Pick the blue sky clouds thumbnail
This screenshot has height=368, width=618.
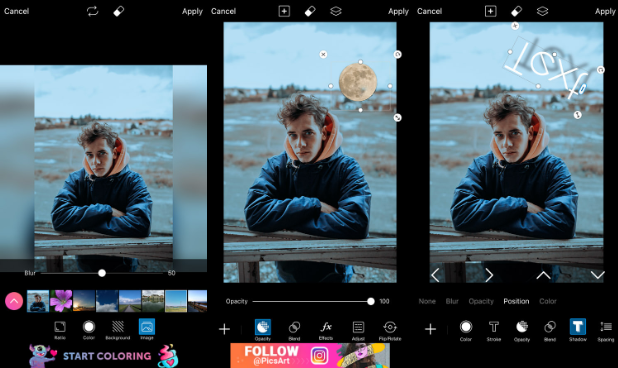coord(107,301)
